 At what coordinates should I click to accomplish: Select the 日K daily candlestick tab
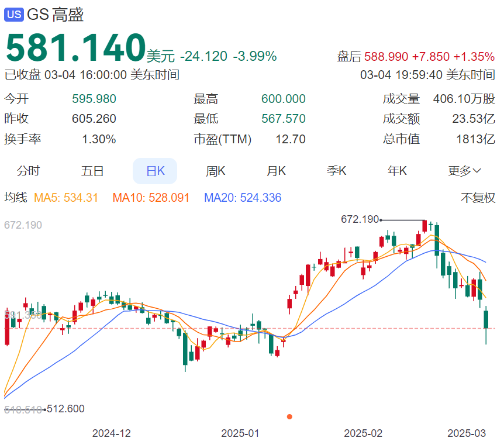pyautogui.click(x=155, y=171)
